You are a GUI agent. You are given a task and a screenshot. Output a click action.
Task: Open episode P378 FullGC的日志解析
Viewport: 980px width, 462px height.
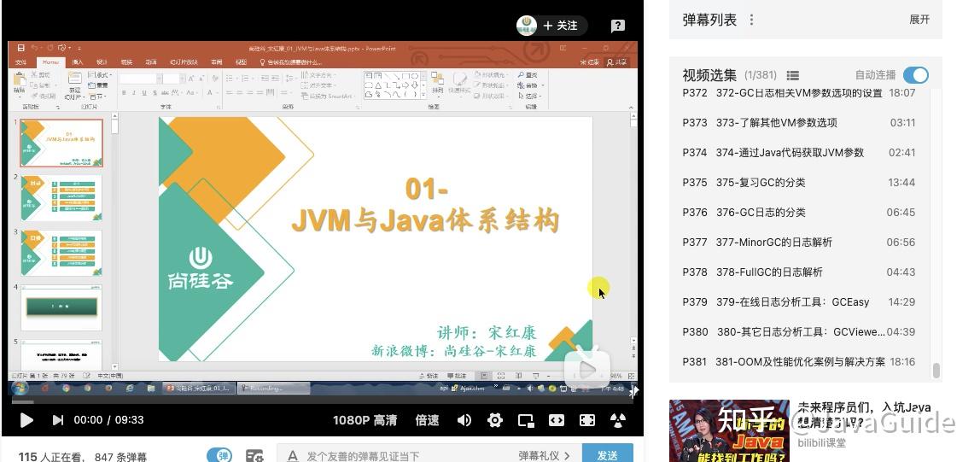(799, 272)
